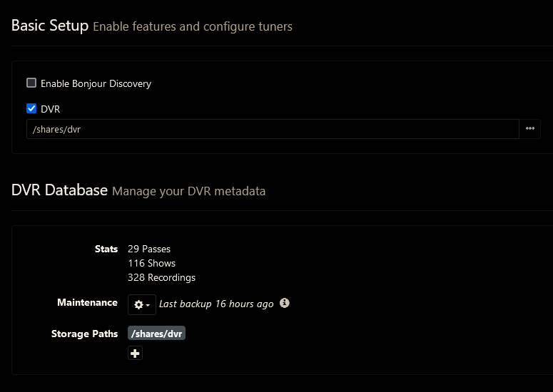The image size is (553, 392).
Task: Click the 'Basic Setup' section heading
Action: [50, 26]
